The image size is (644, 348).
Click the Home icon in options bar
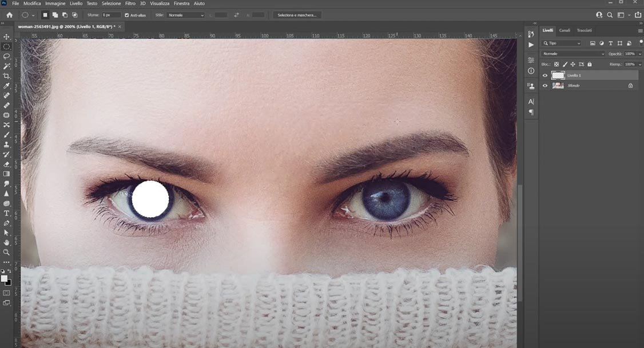[x=10, y=15]
